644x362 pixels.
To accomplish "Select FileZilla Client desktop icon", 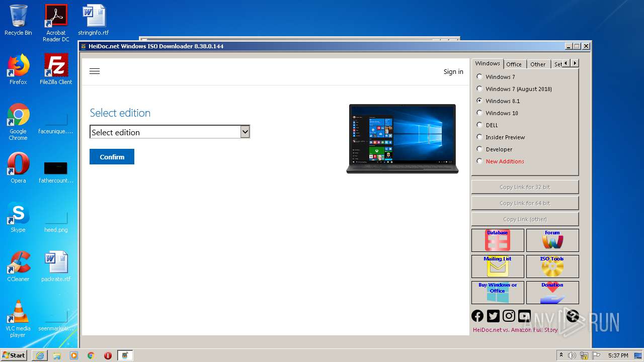I will coord(56,69).
